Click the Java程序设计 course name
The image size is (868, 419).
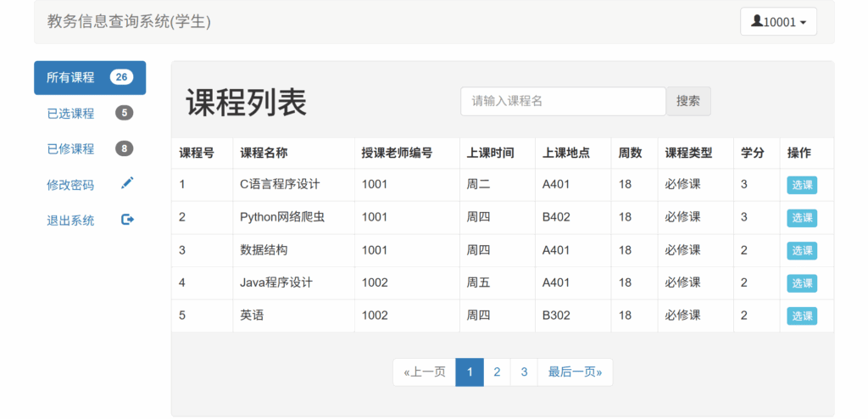[276, 282]
